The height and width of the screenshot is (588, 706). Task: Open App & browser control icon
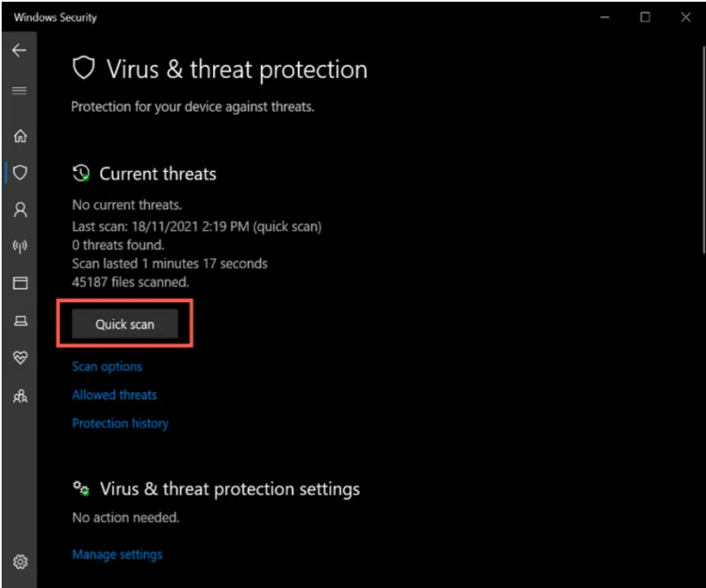coord(21,283)
